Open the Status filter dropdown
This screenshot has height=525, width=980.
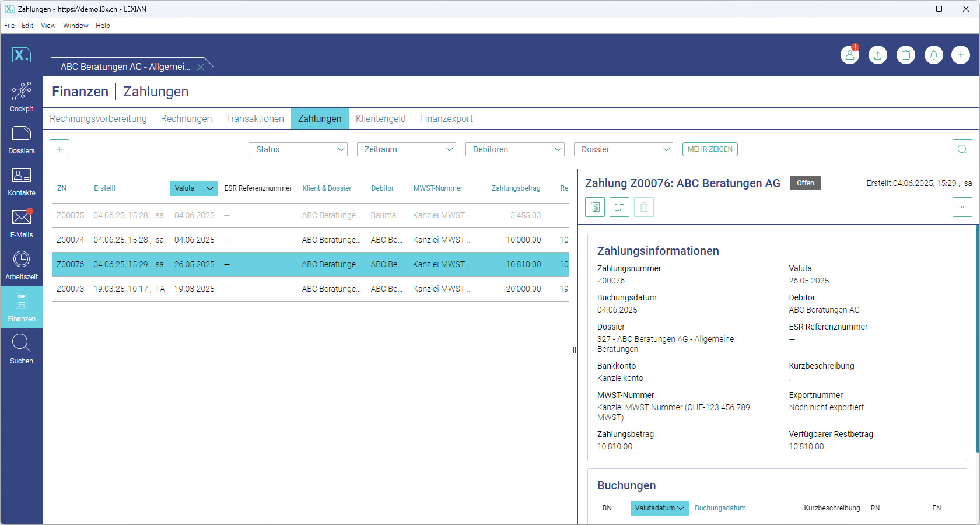coord(298,149)
